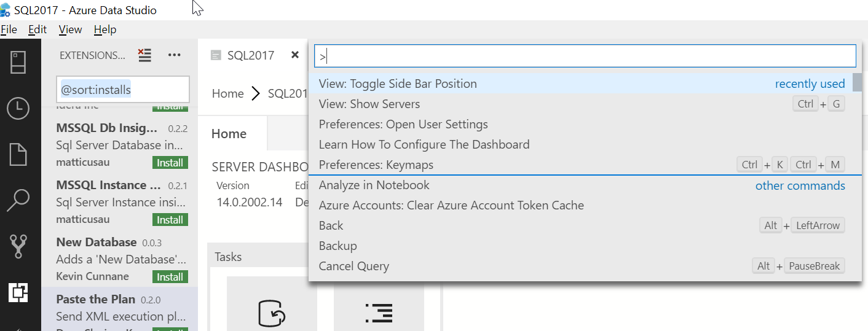This screenshot has width=868, height=331.
Task: Open the Search magnifier icon
Action: pos(18,200)
